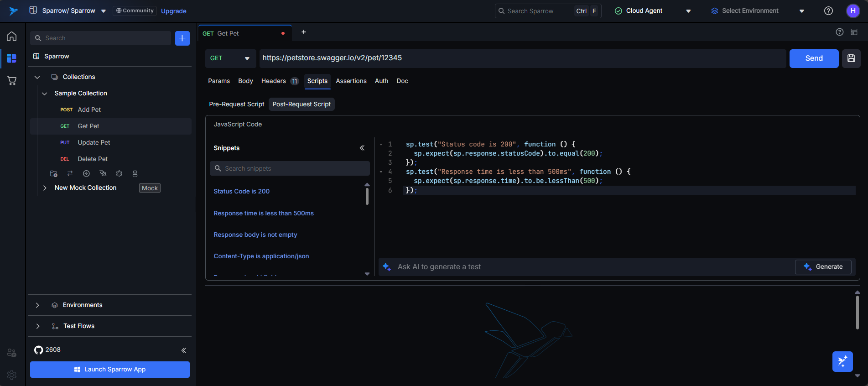
Task: Collapse the Snippets panel
Action: (x=362, y=148)
